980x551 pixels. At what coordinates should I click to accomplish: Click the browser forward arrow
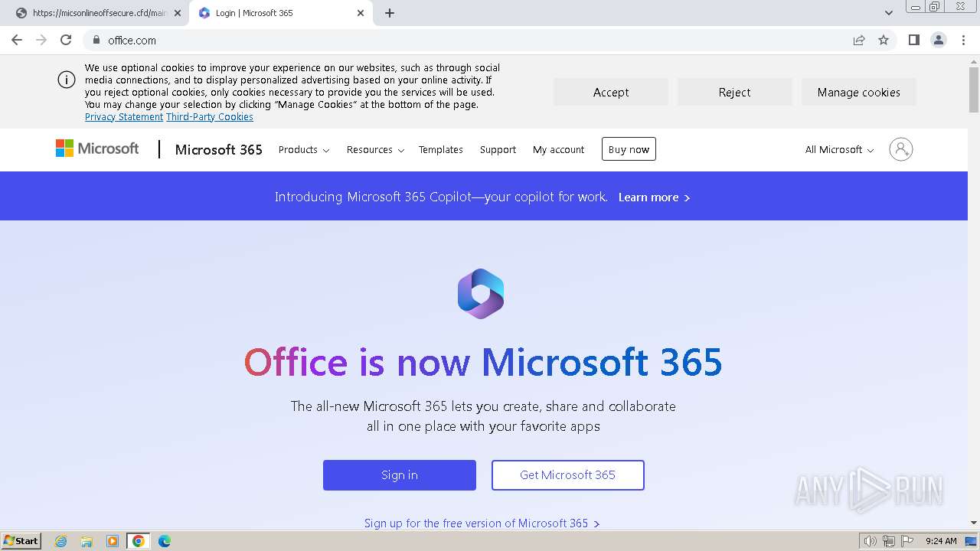pos(41,40)
